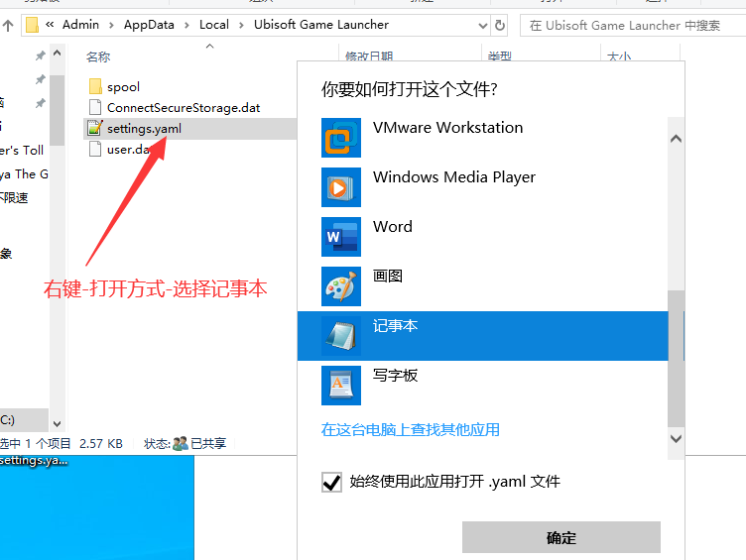Select VMware Workstation app icon
The image size is (746, 560).
click(341, 138)
